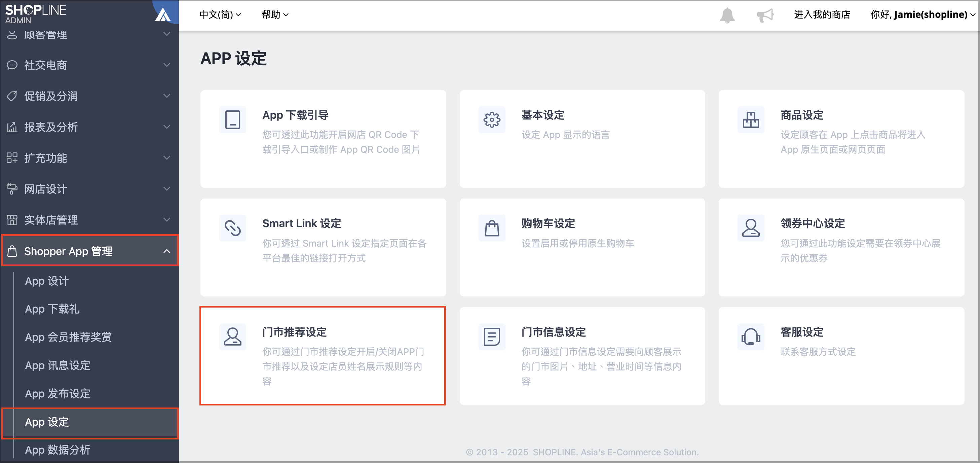The height and width of the screenshot is (463, 980).
Task: Open the 门市信息设定 card title
Action: point(553,332)
